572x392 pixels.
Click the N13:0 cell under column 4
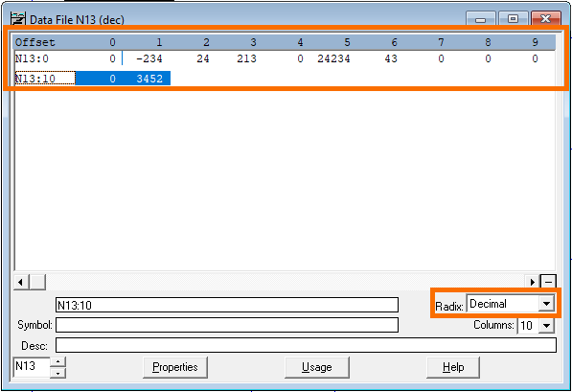pos(300,58)
